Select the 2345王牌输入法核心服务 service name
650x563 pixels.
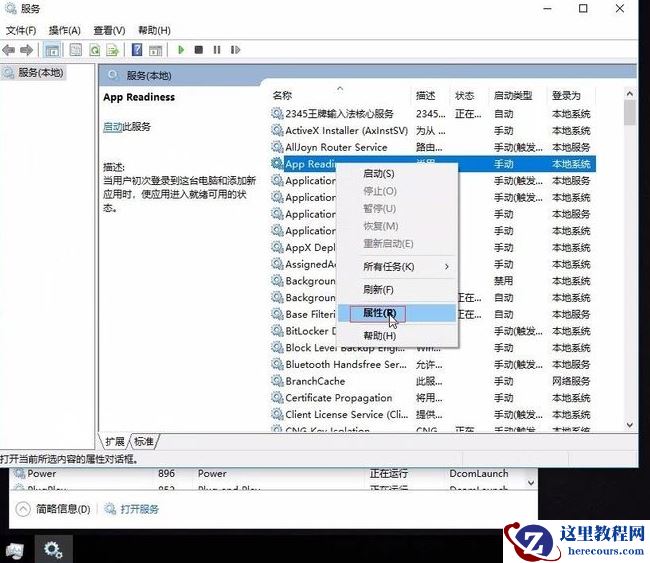point(339,114)
